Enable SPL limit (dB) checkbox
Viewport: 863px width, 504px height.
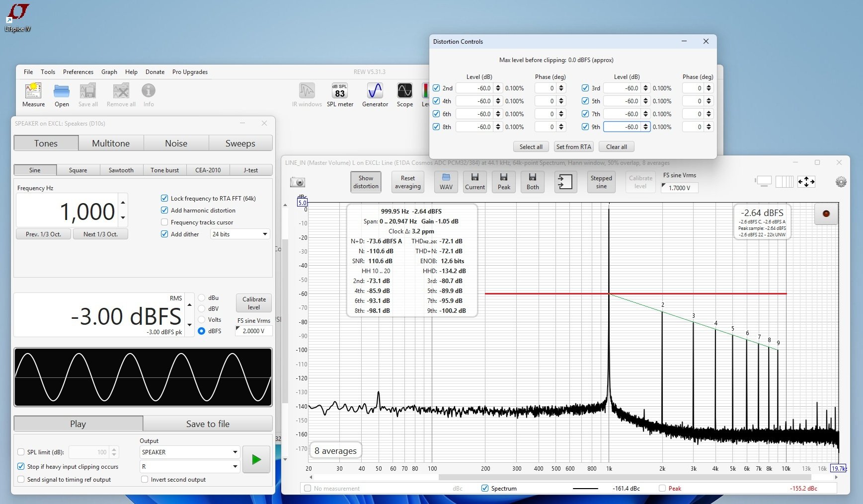(x=21, y=452)
